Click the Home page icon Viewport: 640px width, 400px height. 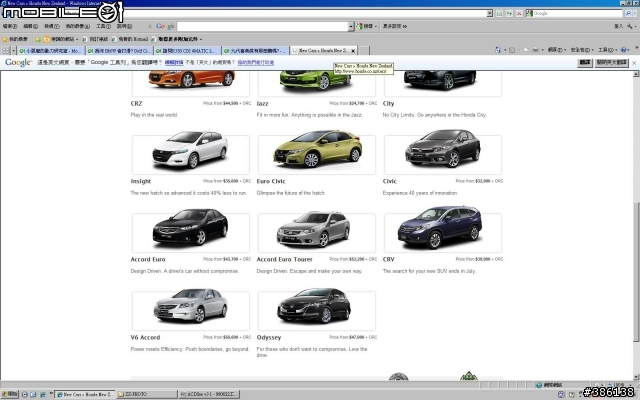pos(498,50)
